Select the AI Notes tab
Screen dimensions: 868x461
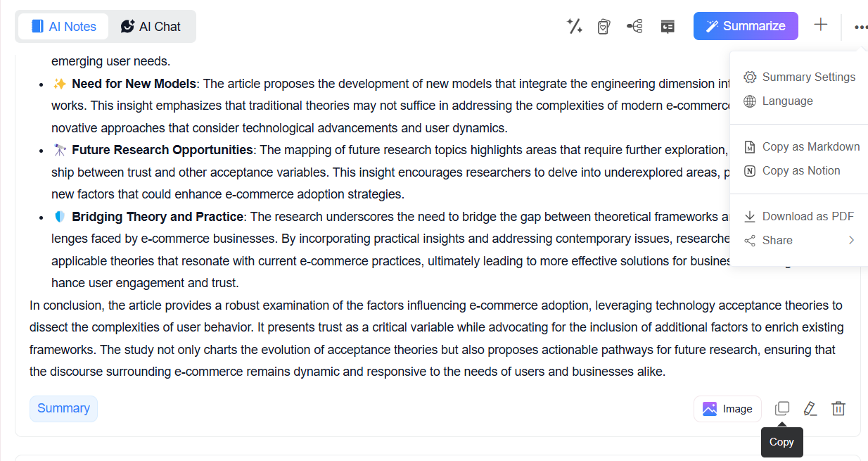point(63,27)
